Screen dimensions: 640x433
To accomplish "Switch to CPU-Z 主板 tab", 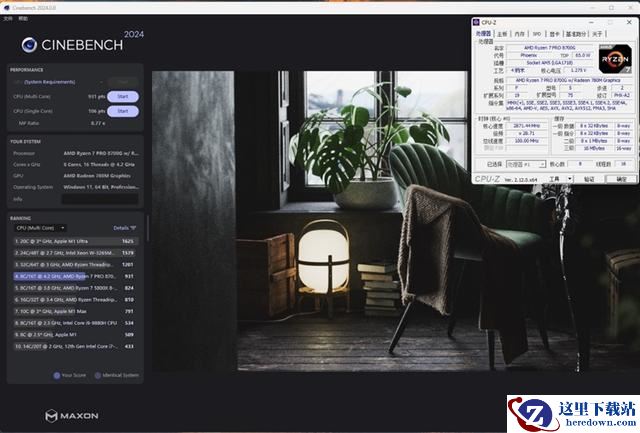I will (502, 34).
